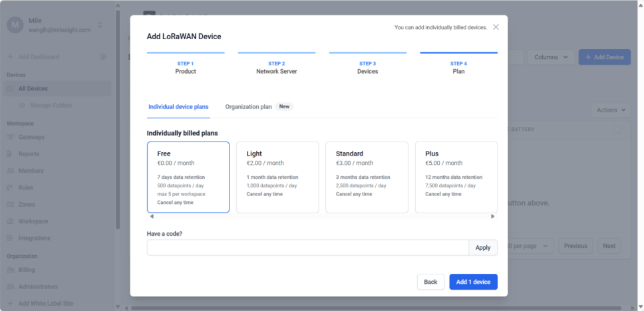
Task: Open All Devices in sidebar
Action: (57, 88)
